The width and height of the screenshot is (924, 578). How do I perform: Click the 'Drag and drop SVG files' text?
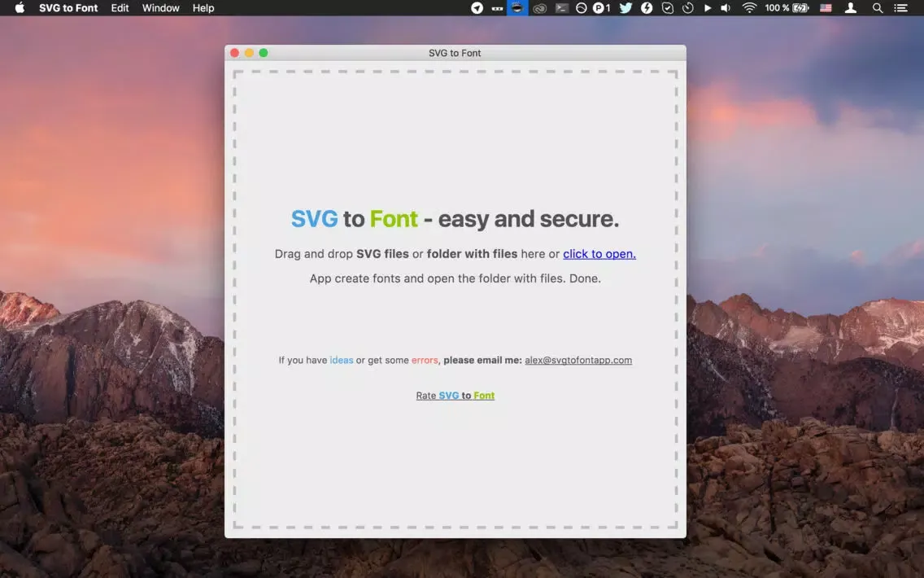(342, 254)
